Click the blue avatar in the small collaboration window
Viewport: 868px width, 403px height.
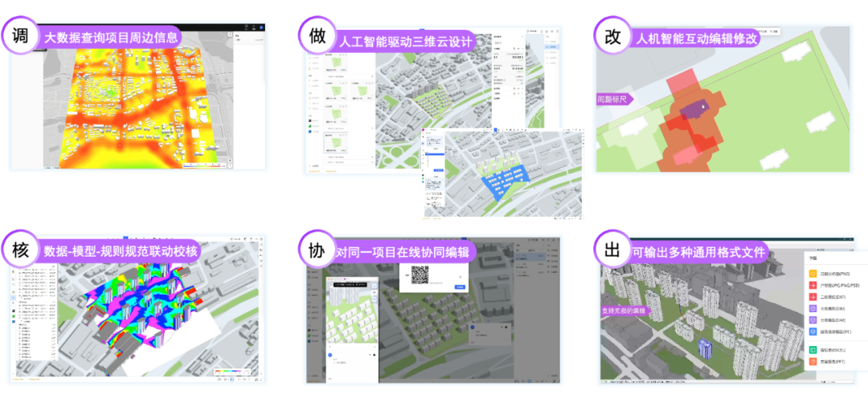tap(330, 355)
